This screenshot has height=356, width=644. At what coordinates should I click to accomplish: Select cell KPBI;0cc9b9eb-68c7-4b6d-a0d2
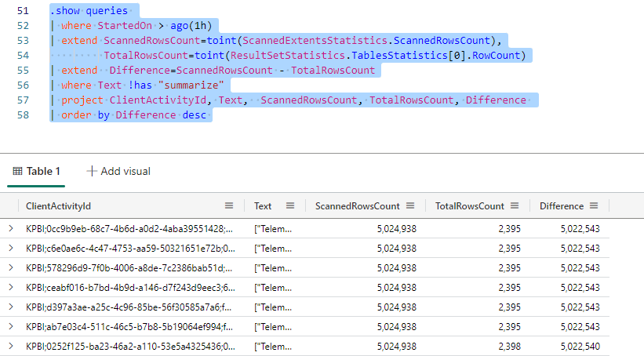[x=129, y=229]
